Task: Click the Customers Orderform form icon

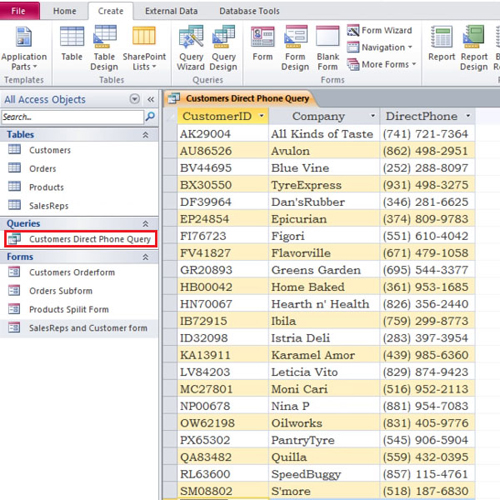Action: (x=14, y=272)
